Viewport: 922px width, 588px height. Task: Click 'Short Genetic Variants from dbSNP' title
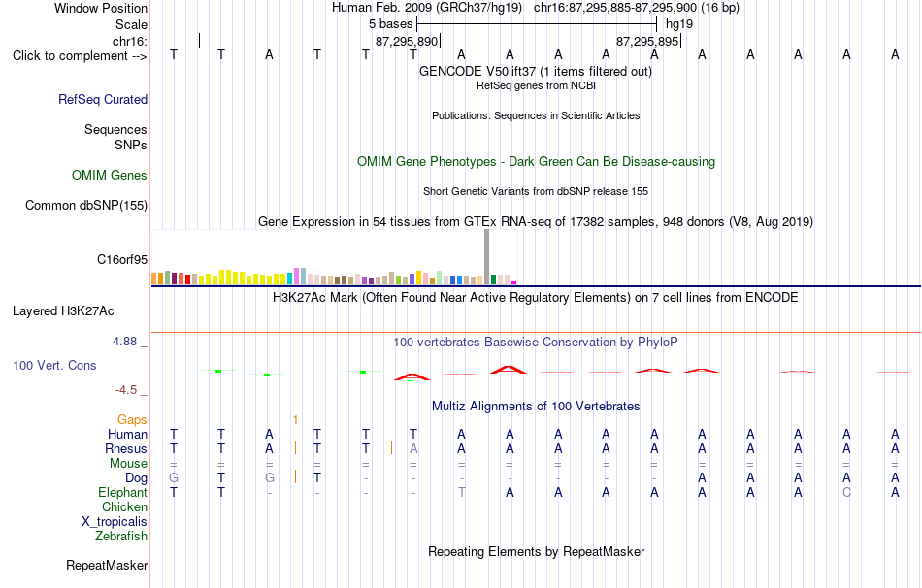536,192
